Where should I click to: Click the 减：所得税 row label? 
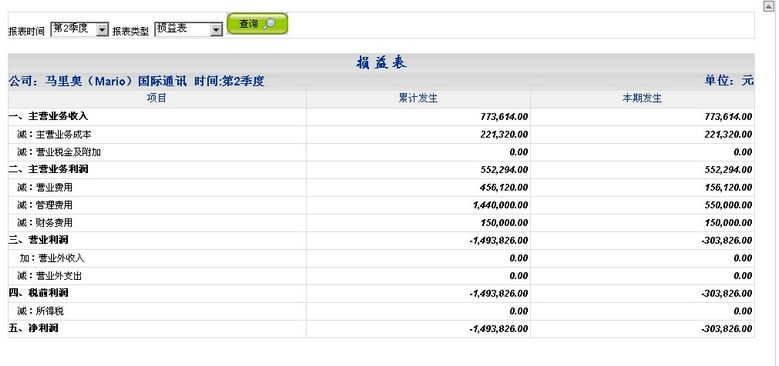point(40,311)
